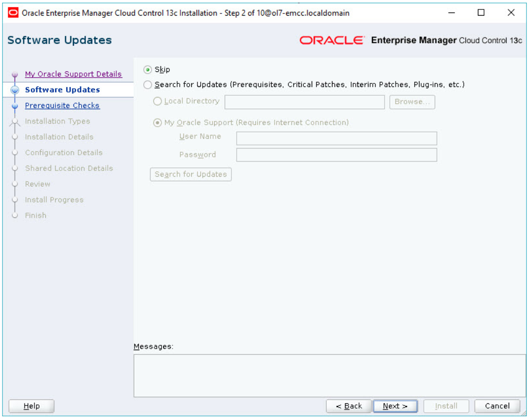The image size is (530, 420).
Task: Proceed with the Next button
Action: click(x=395, y=406)
